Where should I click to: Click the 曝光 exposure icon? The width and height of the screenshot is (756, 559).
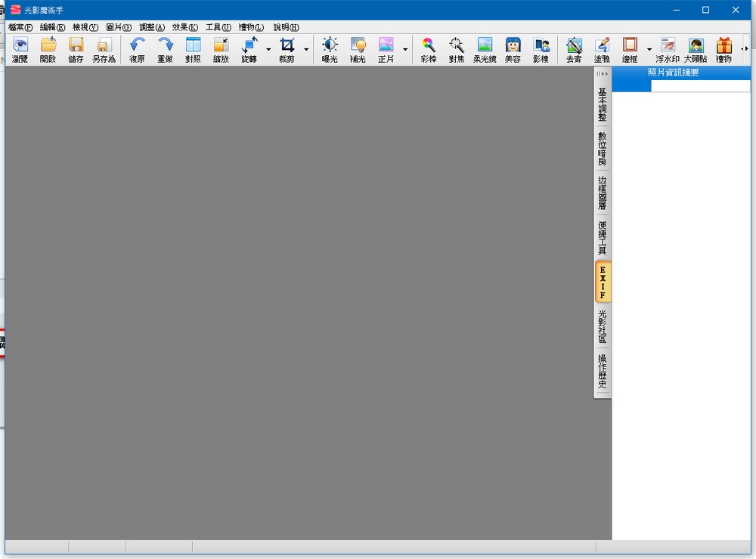tap(330, 49)
